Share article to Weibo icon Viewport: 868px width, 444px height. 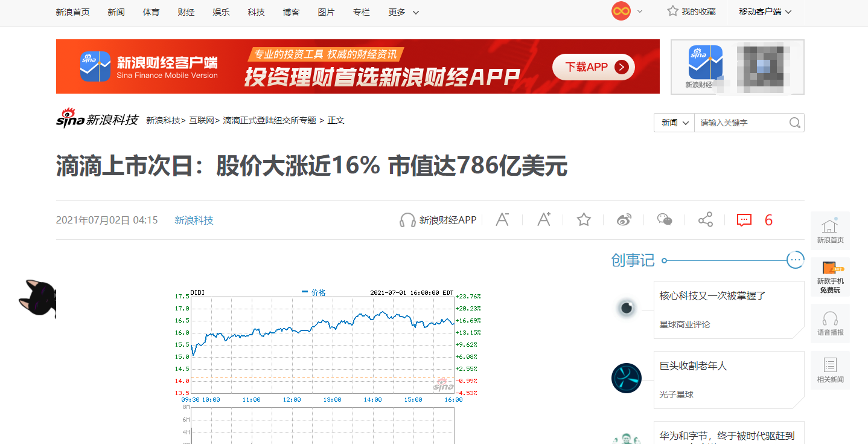click(624, 220)
